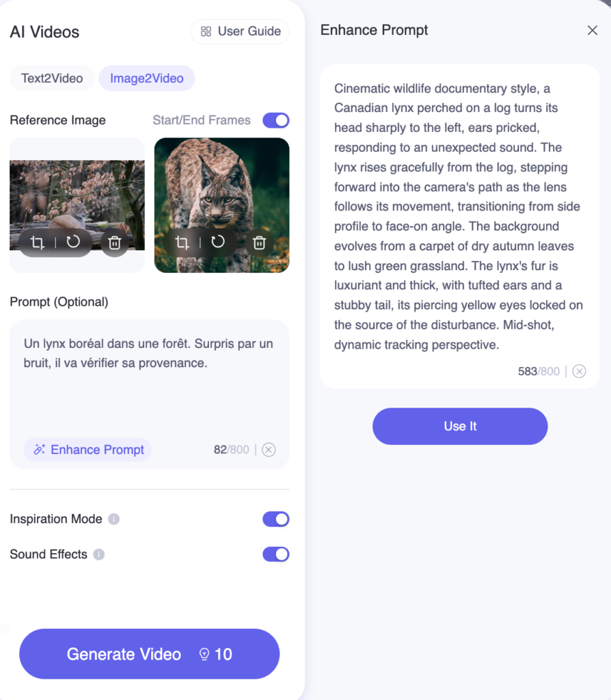Click Generate Video button
Screen dimensions: 611x700
point(150,654)
